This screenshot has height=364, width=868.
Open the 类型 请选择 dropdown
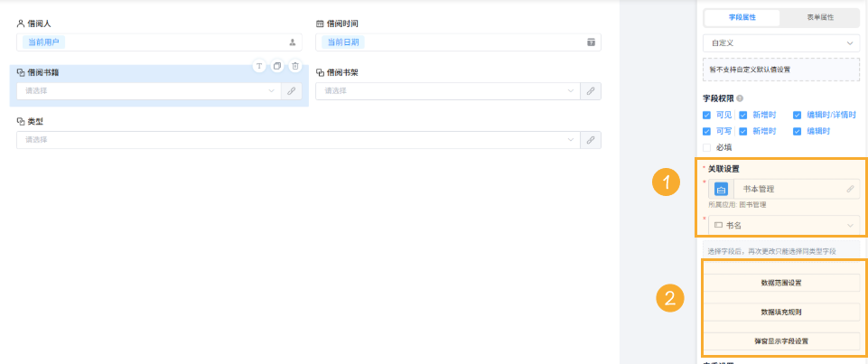(x=298, y=140)
